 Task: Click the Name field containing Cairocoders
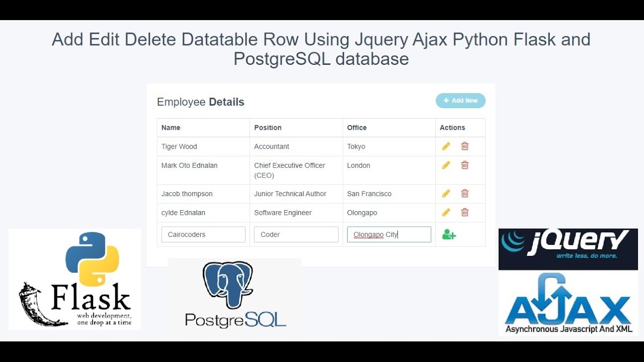point(203,234)
